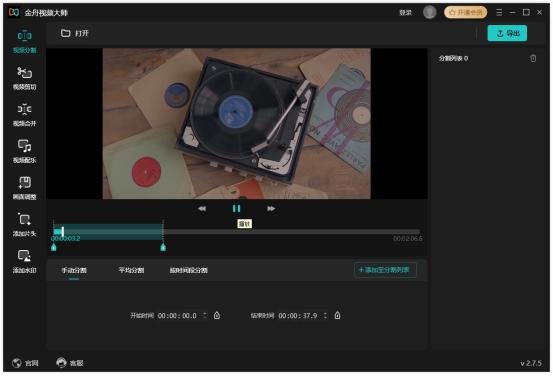Adjust the end time stepper arrows
Viewport: 553px width, 376px height.
(325, 315)
